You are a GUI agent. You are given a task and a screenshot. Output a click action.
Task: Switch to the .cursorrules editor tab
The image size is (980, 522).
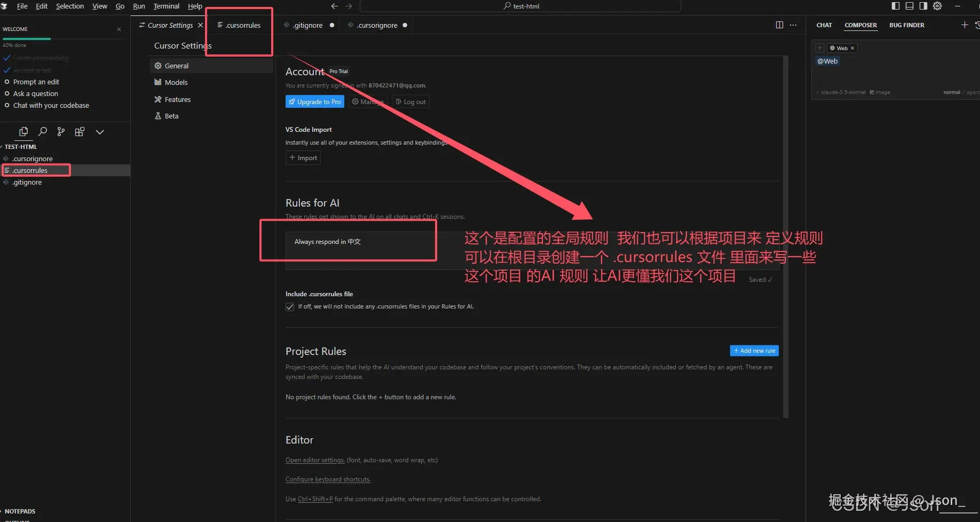click(240, 25)
